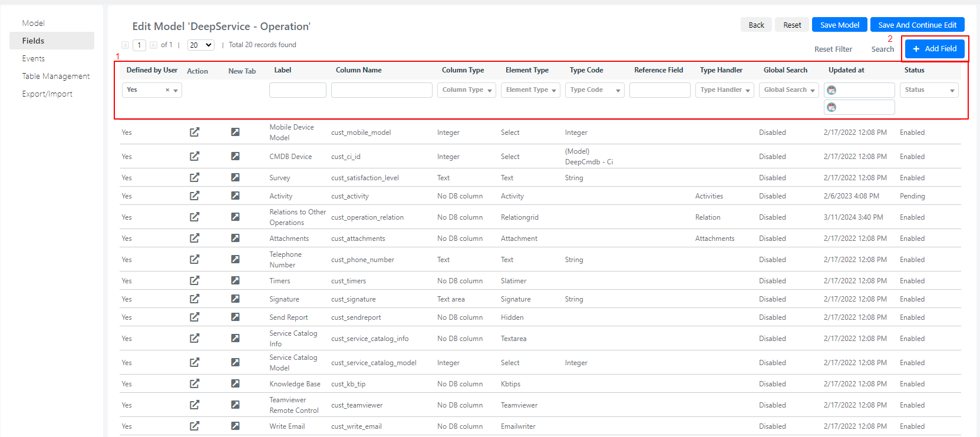Click the Back button
This screenshot has height=437, width=980.
tap(756, 25)
